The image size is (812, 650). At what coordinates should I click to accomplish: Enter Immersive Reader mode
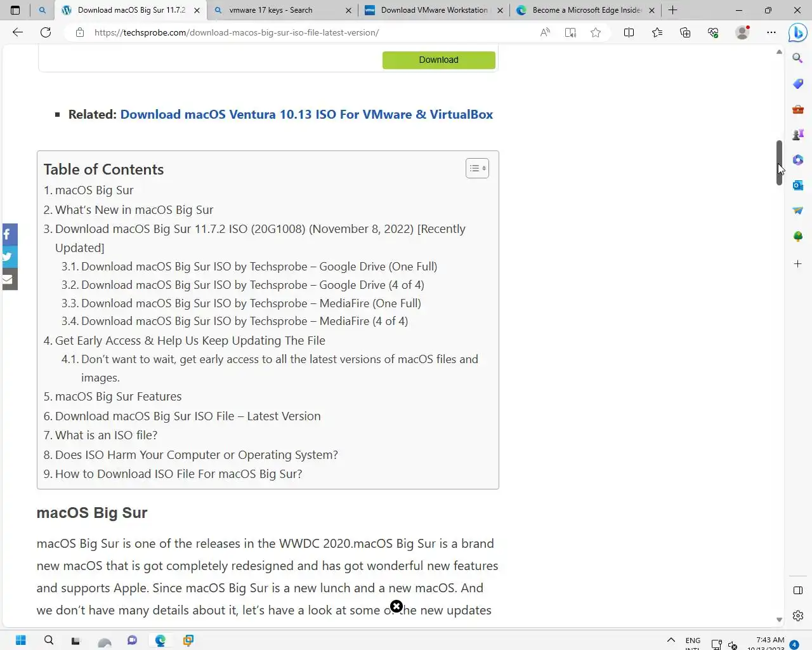[570, 32]
